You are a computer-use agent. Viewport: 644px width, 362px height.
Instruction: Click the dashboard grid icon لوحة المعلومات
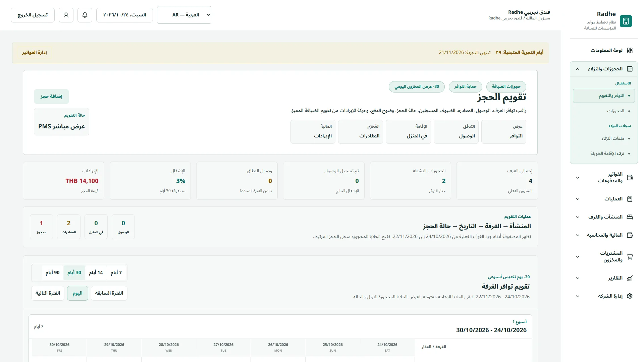tap(630, 50)
